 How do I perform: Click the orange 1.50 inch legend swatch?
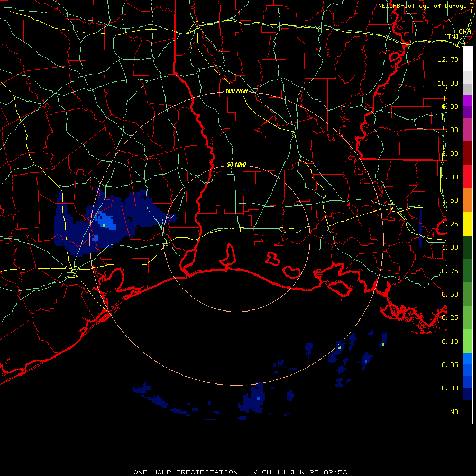(x=467, y=200)
